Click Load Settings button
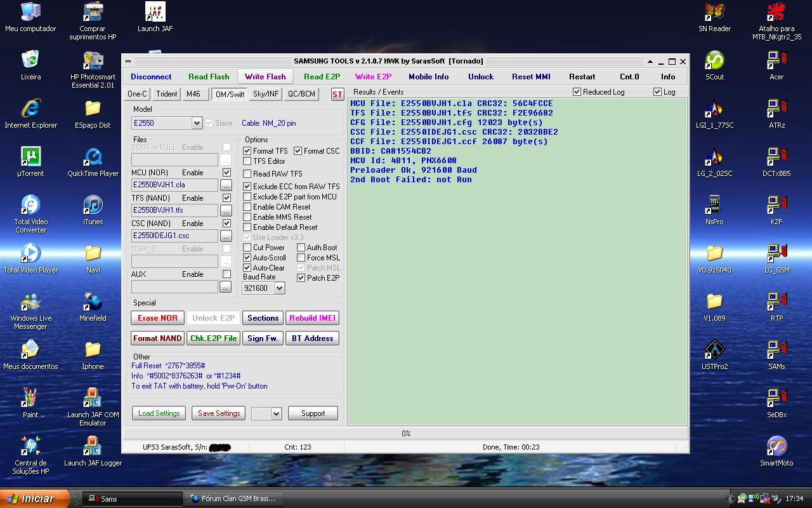 click(159, 413)
